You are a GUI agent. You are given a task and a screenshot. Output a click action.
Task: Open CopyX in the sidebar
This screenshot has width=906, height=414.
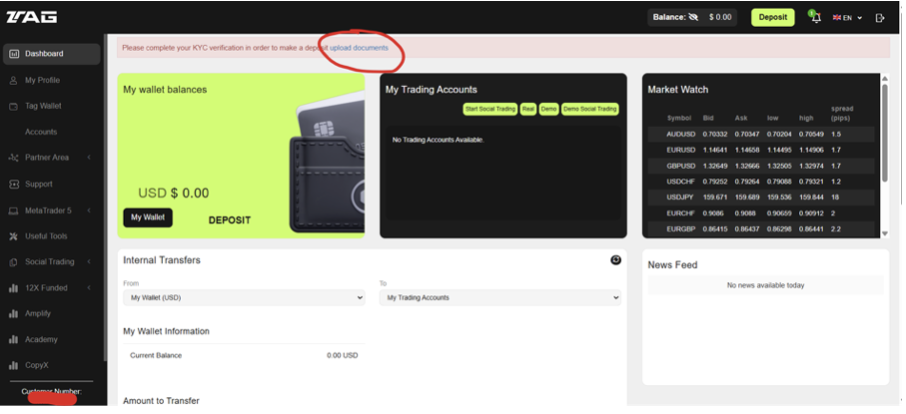37,365
